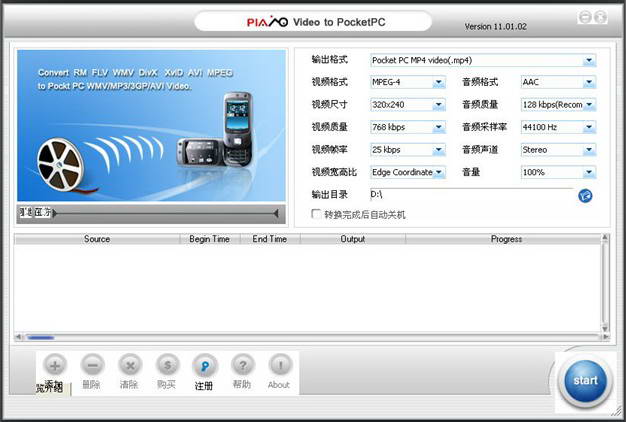This screenshot has width=626, height=422.
Task: Click the Clear list X icon
Action: coord(130,365)
